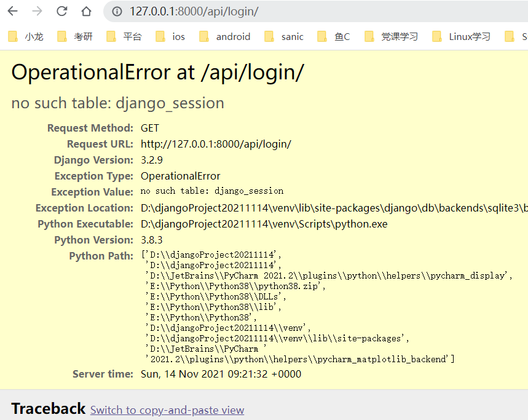The height and width of the screenshot is (420, 528).
Task: Select the Python38\\DLLs path entry
Action: click(x=216, y=296)
